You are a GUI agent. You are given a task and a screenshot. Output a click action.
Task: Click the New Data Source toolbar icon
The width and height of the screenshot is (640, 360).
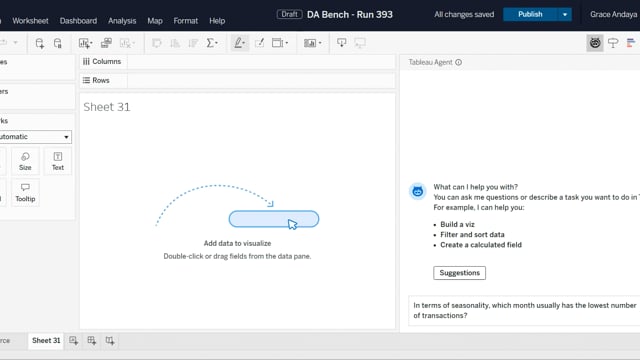pos(39,43)
